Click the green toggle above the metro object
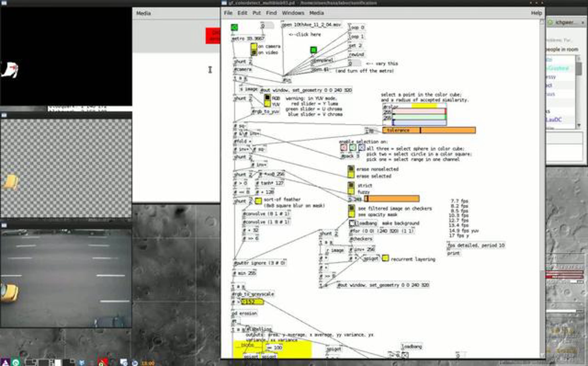Screen dimensions: 588x366 (x=234, y=27)
